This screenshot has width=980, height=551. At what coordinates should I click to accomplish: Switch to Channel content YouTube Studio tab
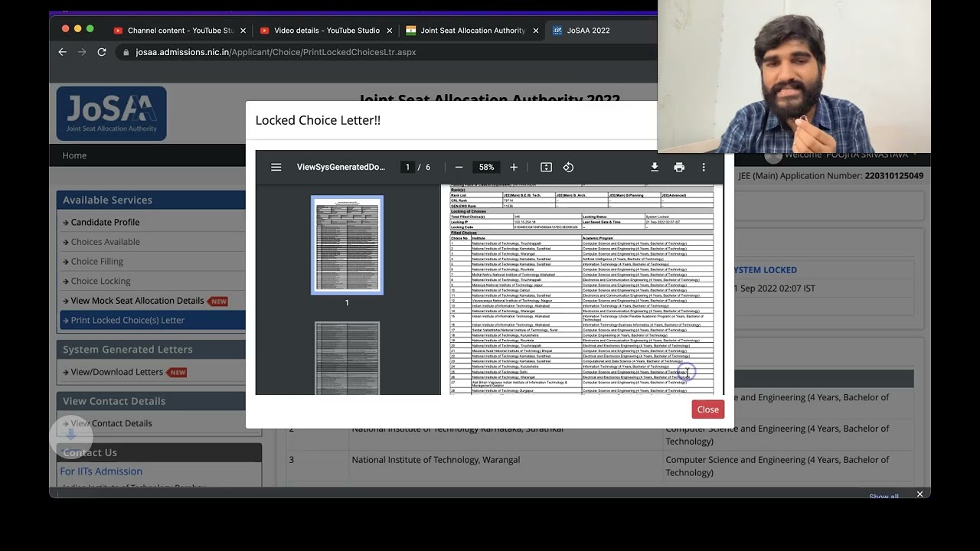[x=180, y=31]
